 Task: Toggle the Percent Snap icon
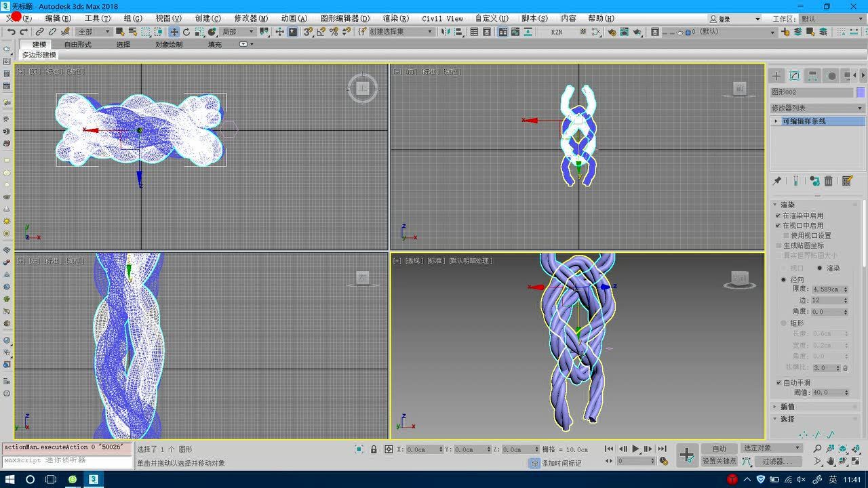[x=334, y=32]
